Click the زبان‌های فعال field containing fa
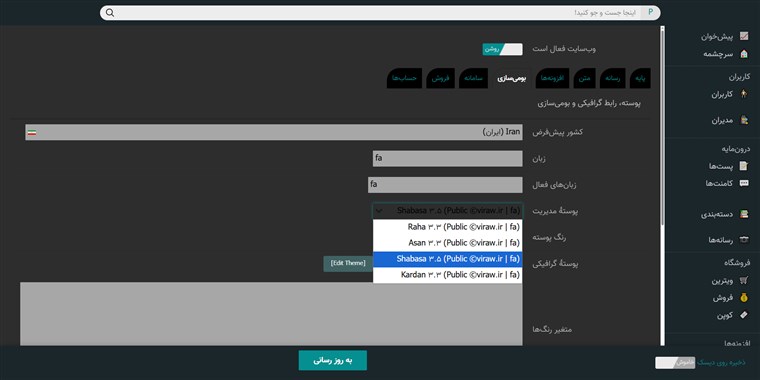Viewport: 760px width, 380px height. click(x=445, y=185)
